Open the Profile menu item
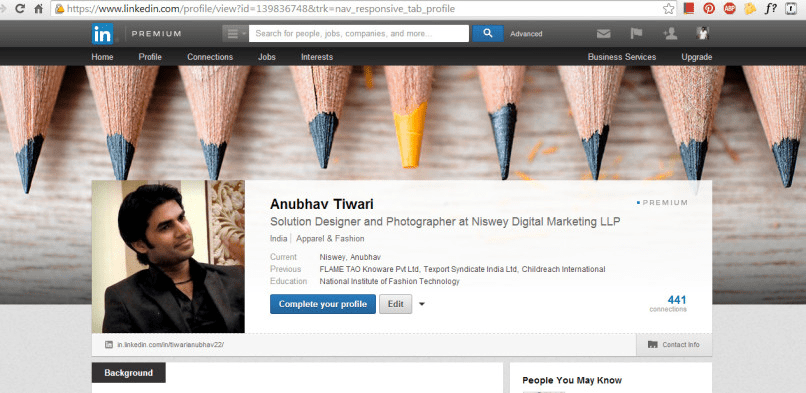The image size is (806, 393). [150, 57]
